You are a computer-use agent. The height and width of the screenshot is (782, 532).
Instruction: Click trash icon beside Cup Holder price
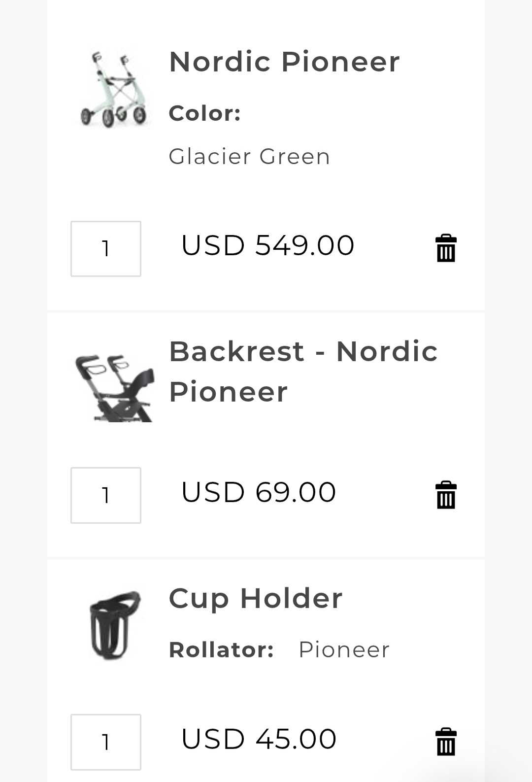446,742
